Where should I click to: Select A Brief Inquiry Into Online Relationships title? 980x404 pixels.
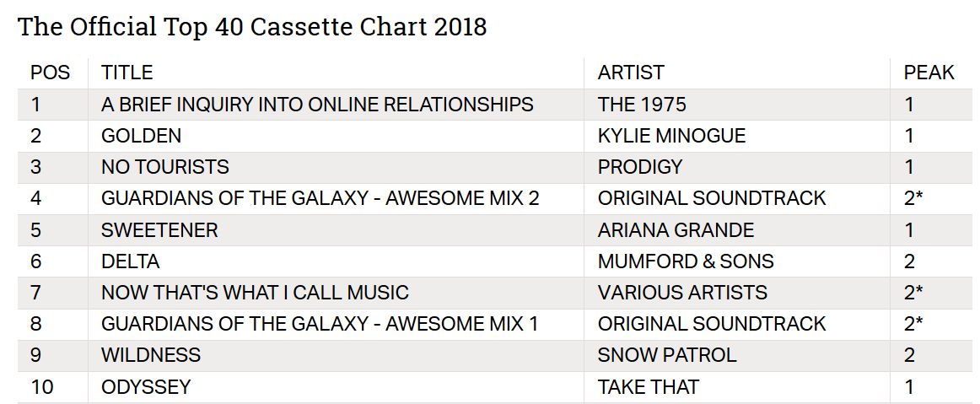click(x=317, y=105)
